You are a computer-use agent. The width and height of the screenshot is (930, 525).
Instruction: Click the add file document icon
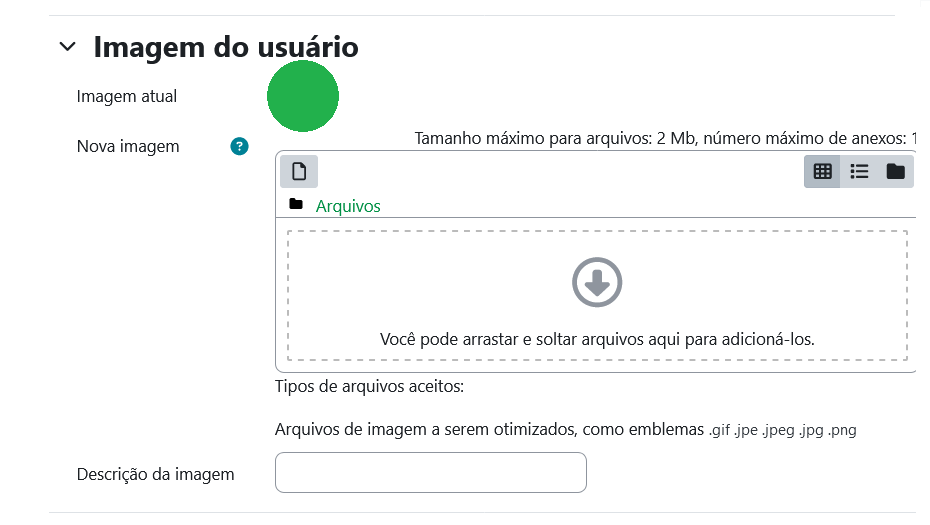tap(298, 171)
